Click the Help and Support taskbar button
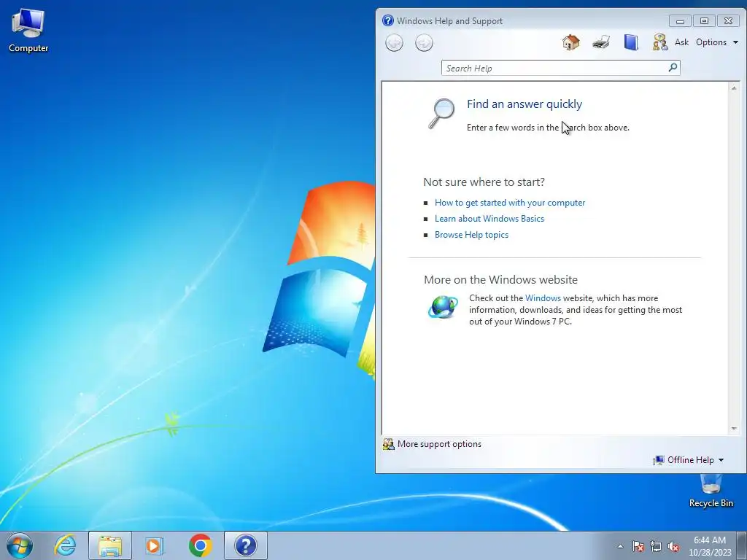747x560 pixels. (246, 545)
